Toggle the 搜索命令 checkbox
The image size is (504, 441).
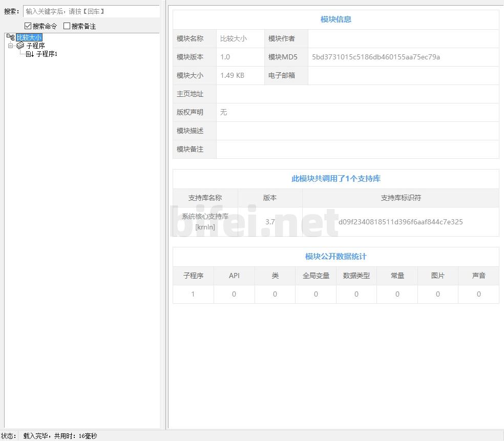28,26
